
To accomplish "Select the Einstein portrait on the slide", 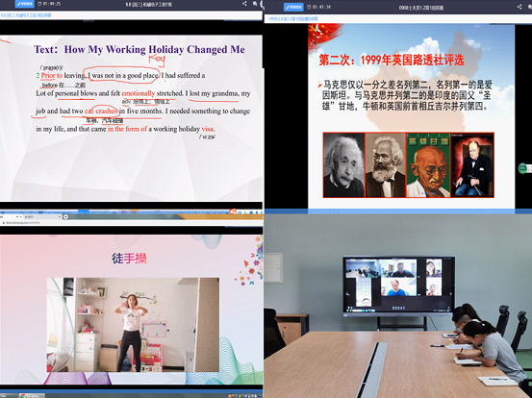I will [x=344, y=165].
